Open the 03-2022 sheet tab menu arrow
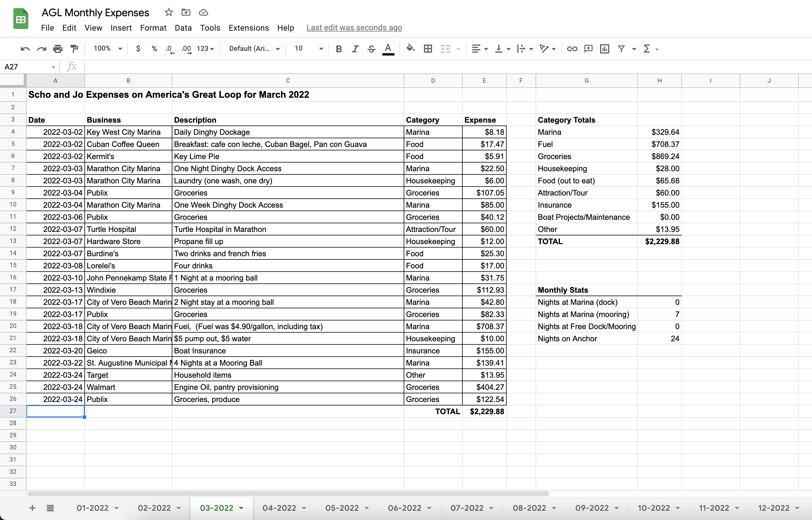The height and width of the screenshot is (520, 812). [x=241, y=508]
